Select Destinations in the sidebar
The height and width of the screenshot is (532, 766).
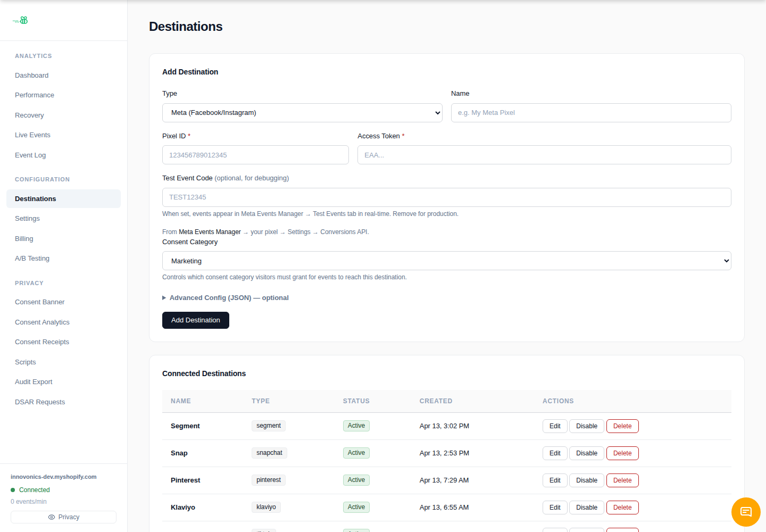point(63,199)
